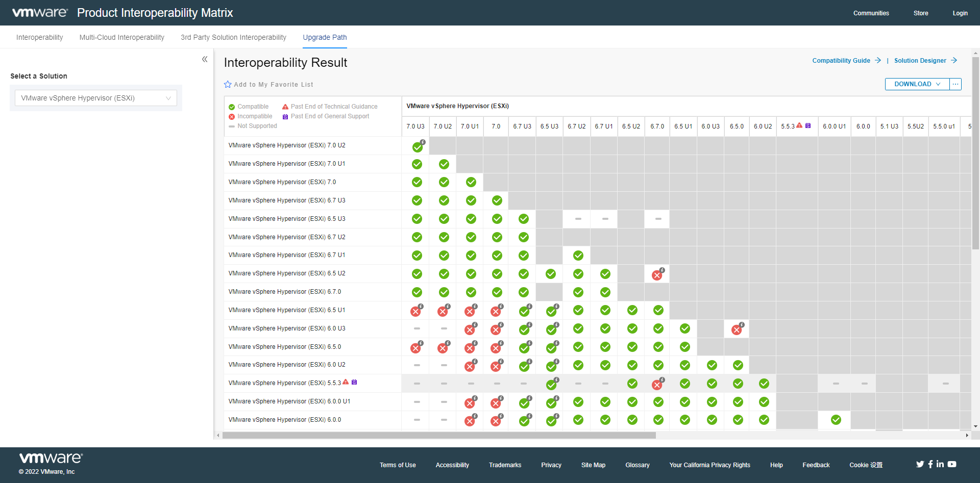The height and width of the screenshot is (483, 980).
Task: Click the VMware logo in header
Action: pos(40,13)
